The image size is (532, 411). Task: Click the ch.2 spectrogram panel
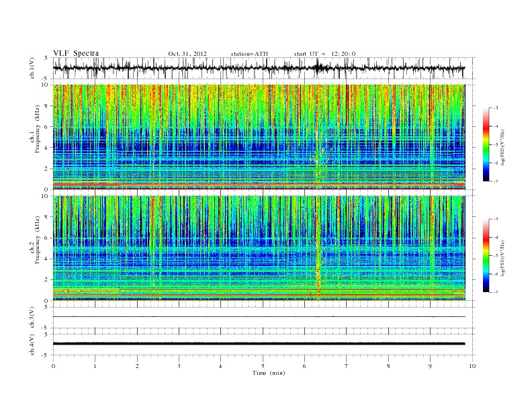tap(259, 248)
